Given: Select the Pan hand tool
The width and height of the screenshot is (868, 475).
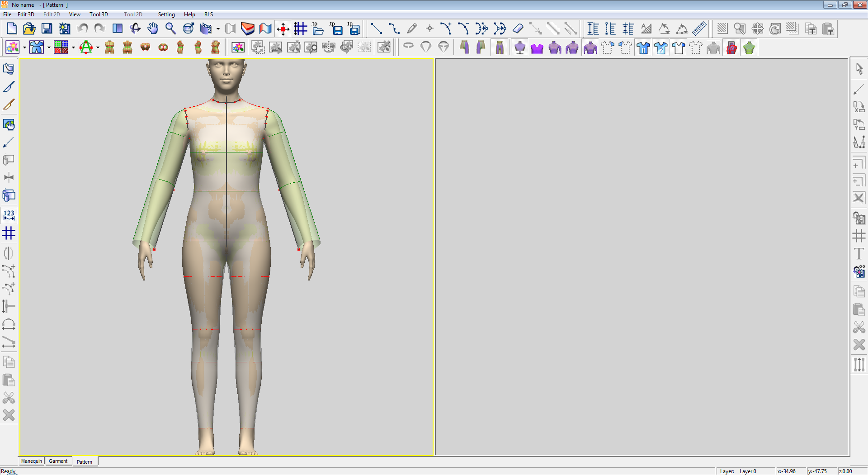Looking at the screenshot, I should pyautogui.click(x=153, y=28).
